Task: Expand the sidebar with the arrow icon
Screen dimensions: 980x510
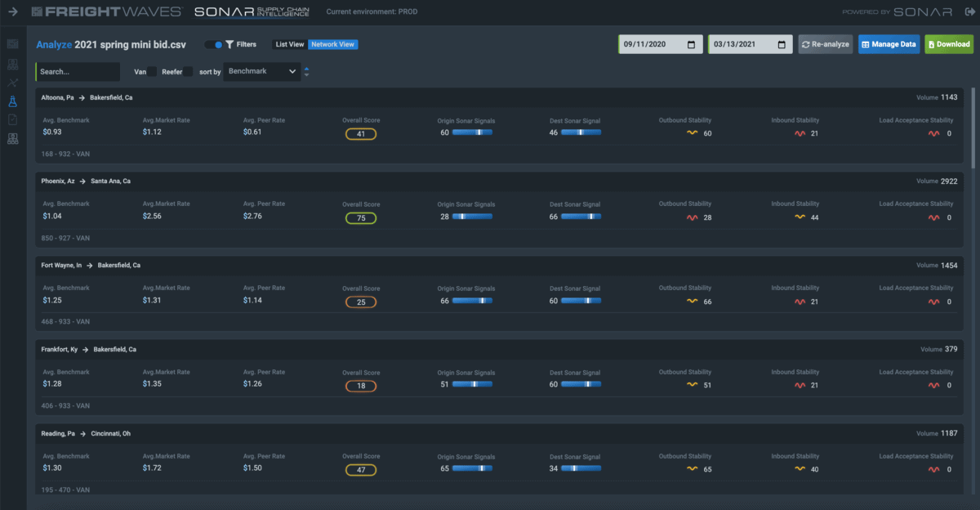Action: [x=13, y=11]
